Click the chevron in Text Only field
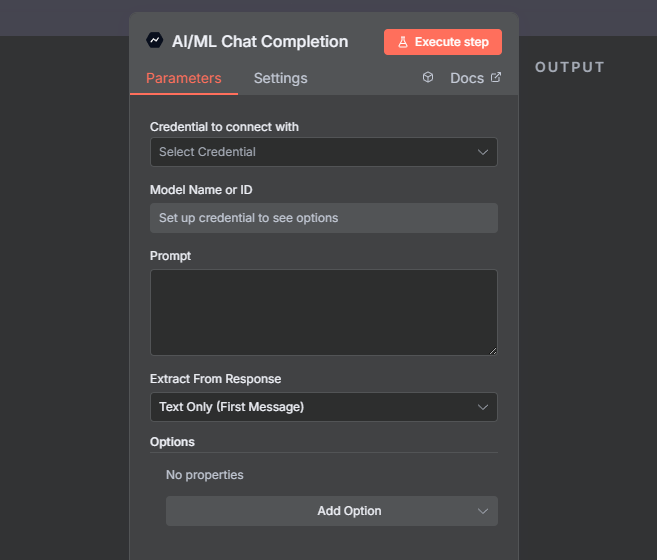657x560 pixels. tap(483, 407)
